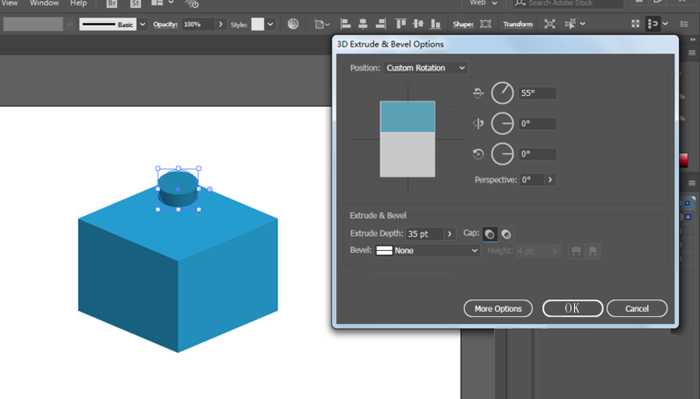The height and width of the screenshot is (399, 700).
Task: Align objects to vertical top
Action: point(400,24)
